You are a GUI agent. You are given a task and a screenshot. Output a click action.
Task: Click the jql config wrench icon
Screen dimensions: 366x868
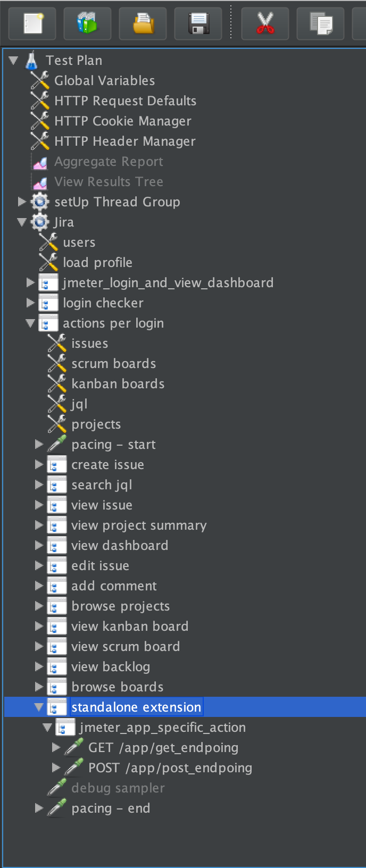click(57, 404)
